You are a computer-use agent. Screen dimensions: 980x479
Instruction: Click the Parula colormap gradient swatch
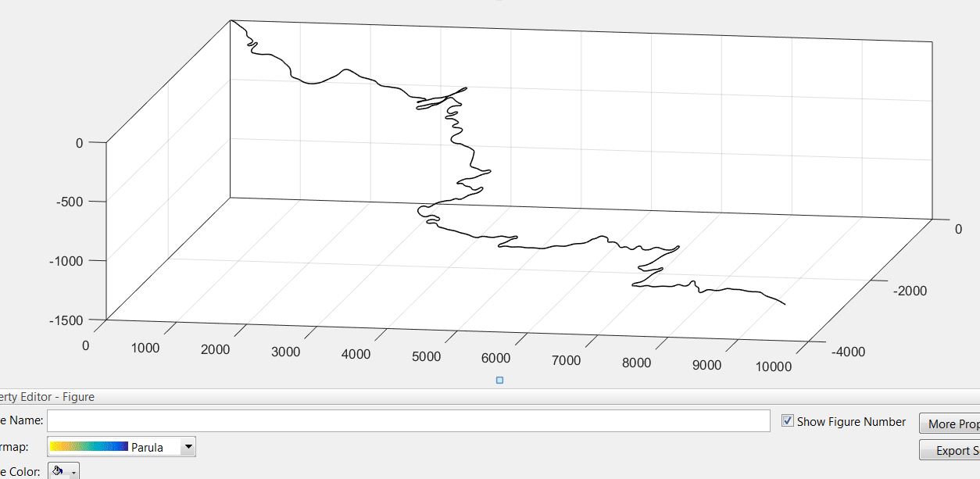pos(89,447)
